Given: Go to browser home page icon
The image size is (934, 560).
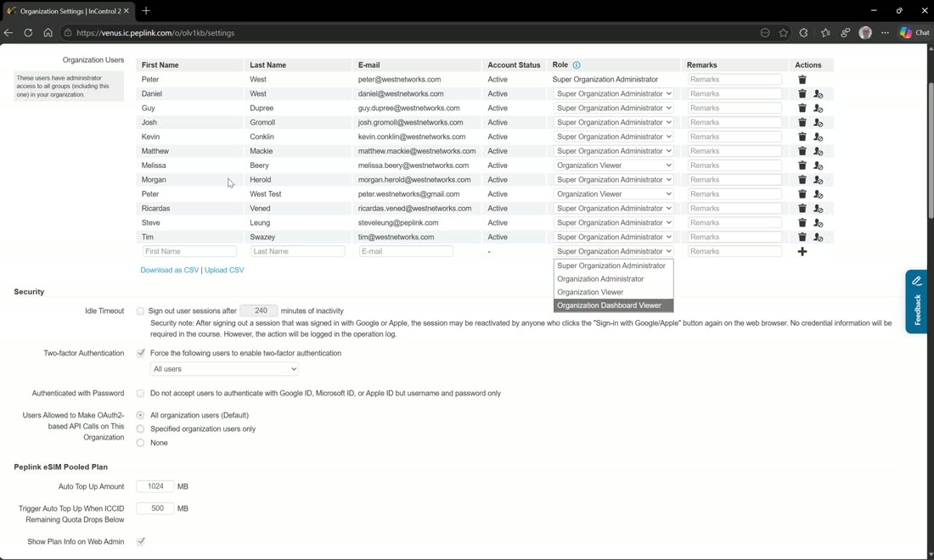Looking at the screenshot, I should [48, 33].
